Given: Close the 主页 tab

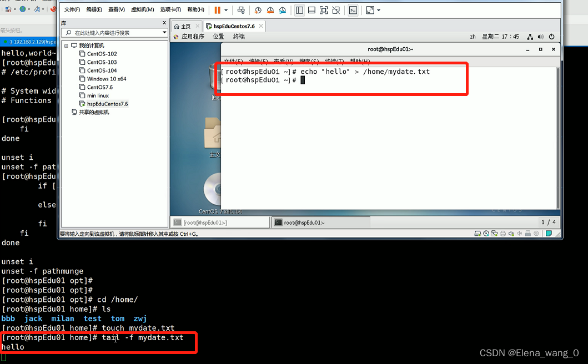Looking at the screenshot, I should 198,26.
